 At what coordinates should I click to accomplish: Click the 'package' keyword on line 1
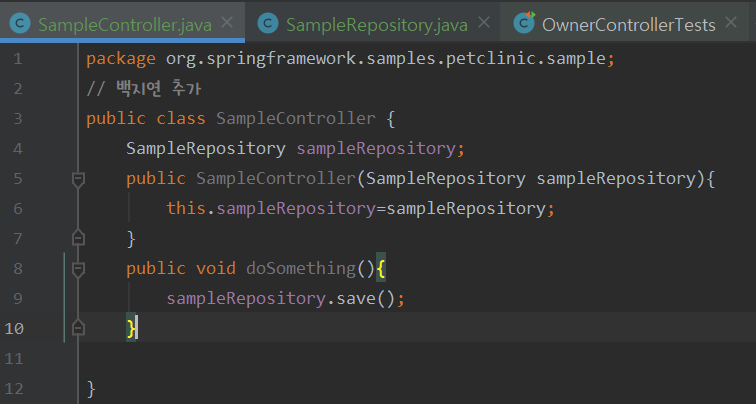(121, 59)
